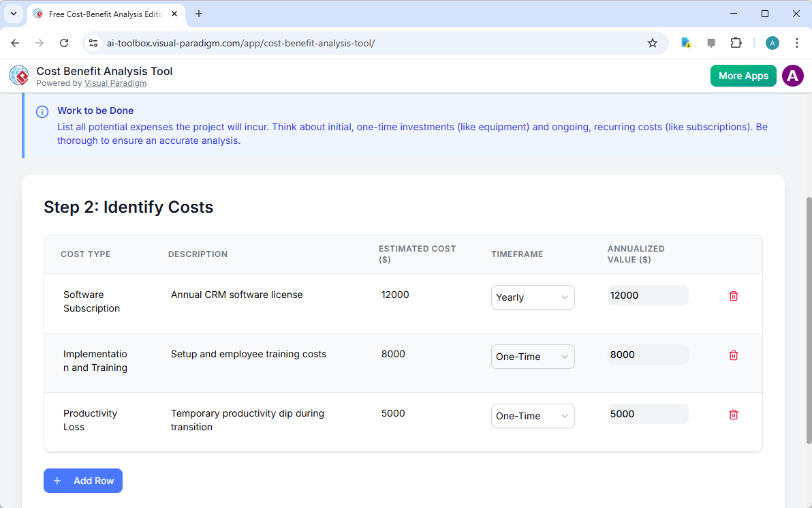The height and width of the screenshot is (508, 812).
Task: Open the Productivity Loss timeframe dropdown
Action: [x=533, y=416]
